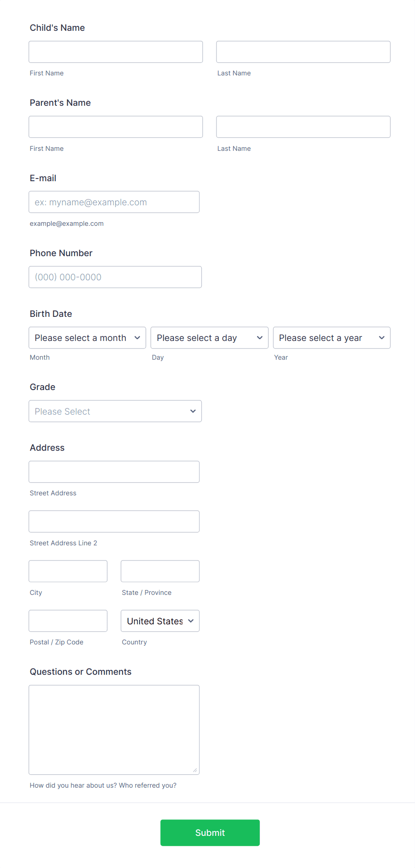Click the Questions or Comments text area
This screenshot has height=868, width=415.
point(114,730)
